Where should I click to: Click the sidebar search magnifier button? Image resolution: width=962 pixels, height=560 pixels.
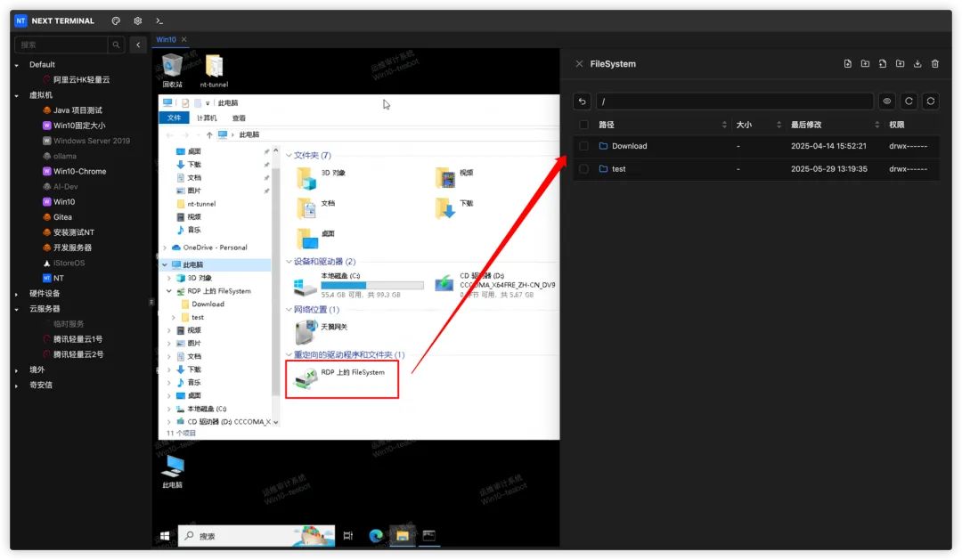coord(116,45)
